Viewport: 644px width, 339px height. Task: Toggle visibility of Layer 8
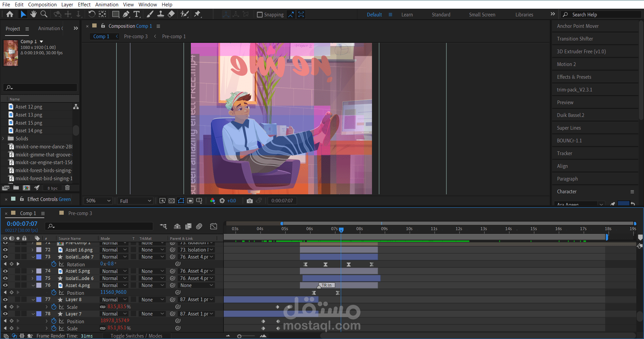pos(5,300)
